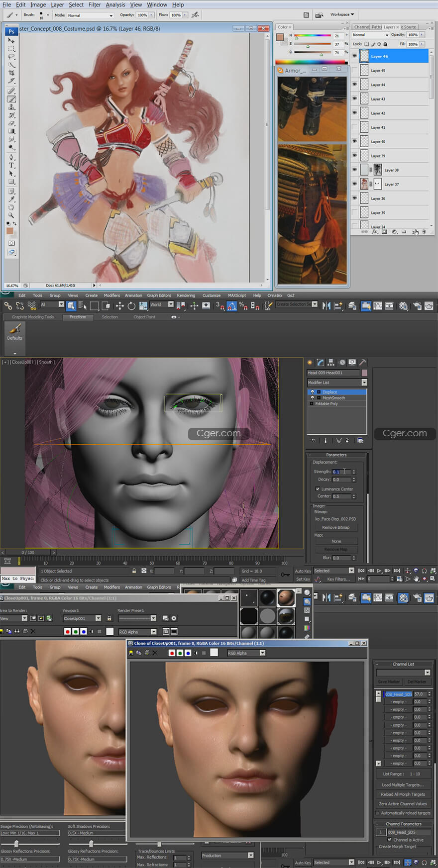Open layer blend mode Normal dropdown
Image resolution: width=438 pixels, height=868 pixels.
370,35
